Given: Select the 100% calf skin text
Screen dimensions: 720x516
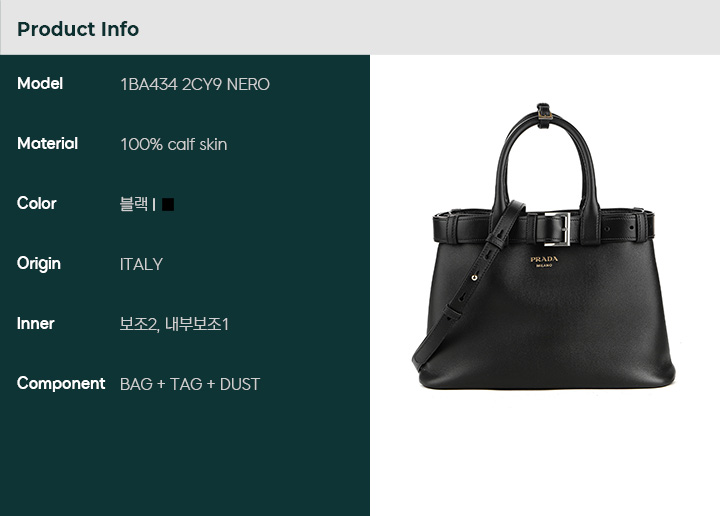Looking at the screenshot, I should coord(174,145).
